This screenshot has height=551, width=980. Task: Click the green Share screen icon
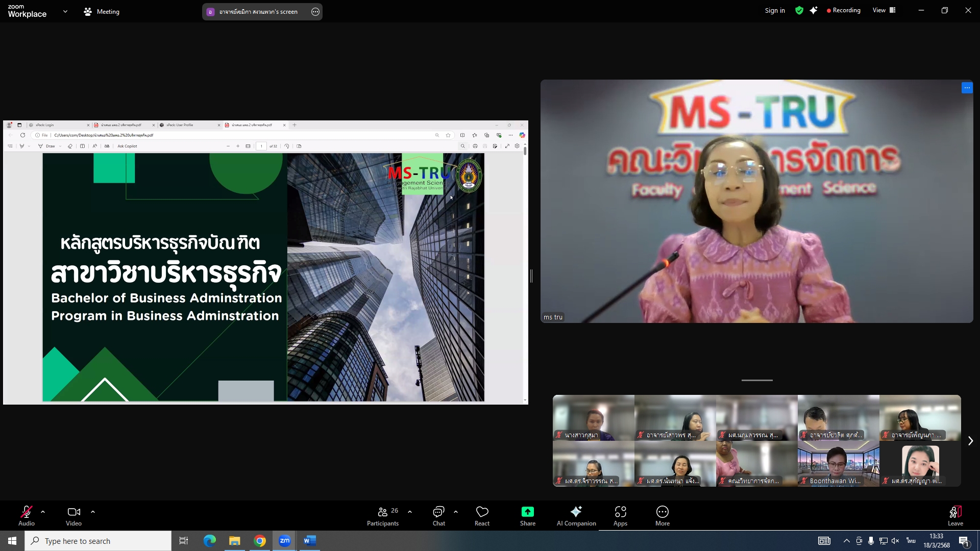527,512
